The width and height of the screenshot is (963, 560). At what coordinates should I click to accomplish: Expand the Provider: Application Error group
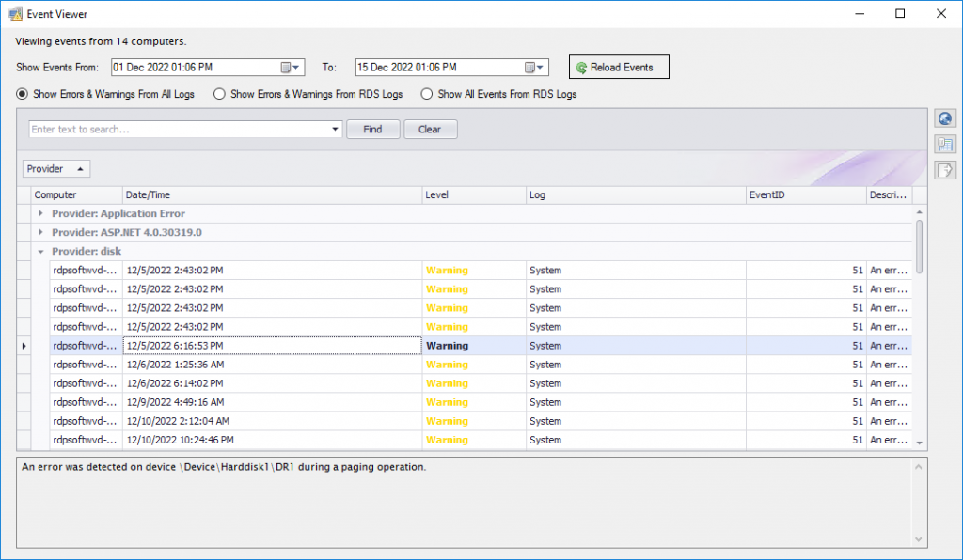(x=39, y=213)
